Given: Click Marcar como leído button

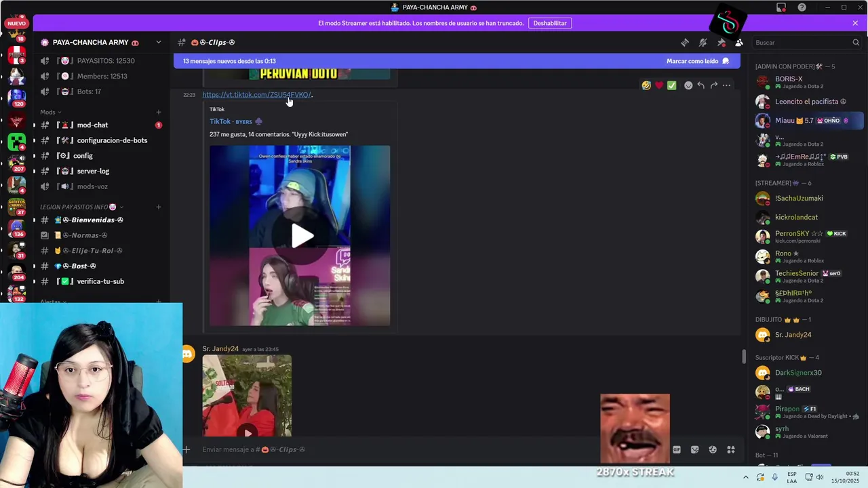Looking at the screenshot, I should pyautogui.click(x=698, y=61).
